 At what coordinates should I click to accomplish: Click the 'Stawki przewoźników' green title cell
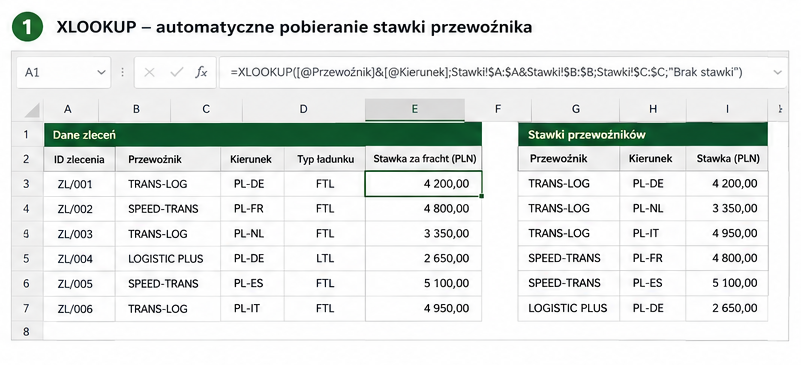[x=643, y=135]
